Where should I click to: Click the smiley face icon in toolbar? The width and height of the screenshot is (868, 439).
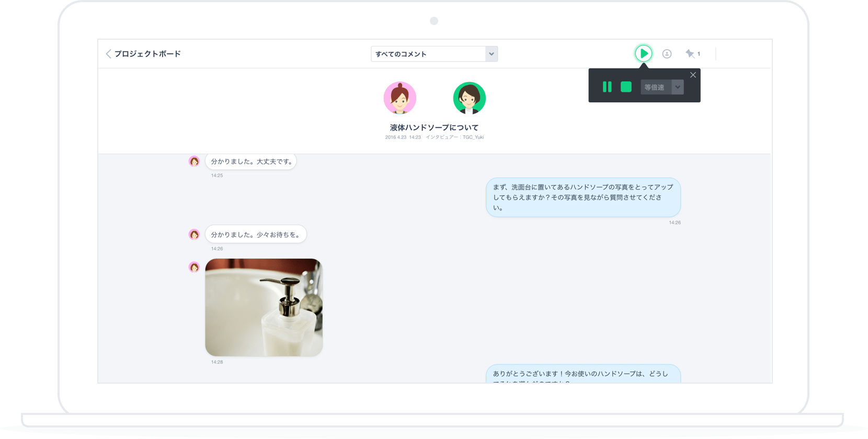coord(667,54)
